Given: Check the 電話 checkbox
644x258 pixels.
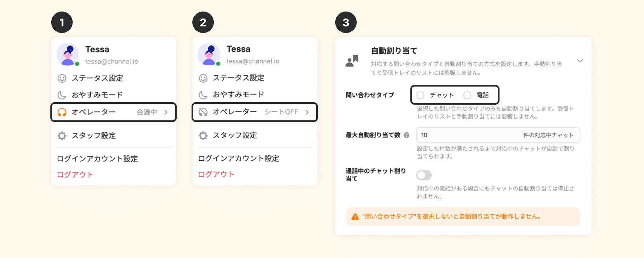Looking at the screenshot, I should pyautogui.click(x=467, y=95).
